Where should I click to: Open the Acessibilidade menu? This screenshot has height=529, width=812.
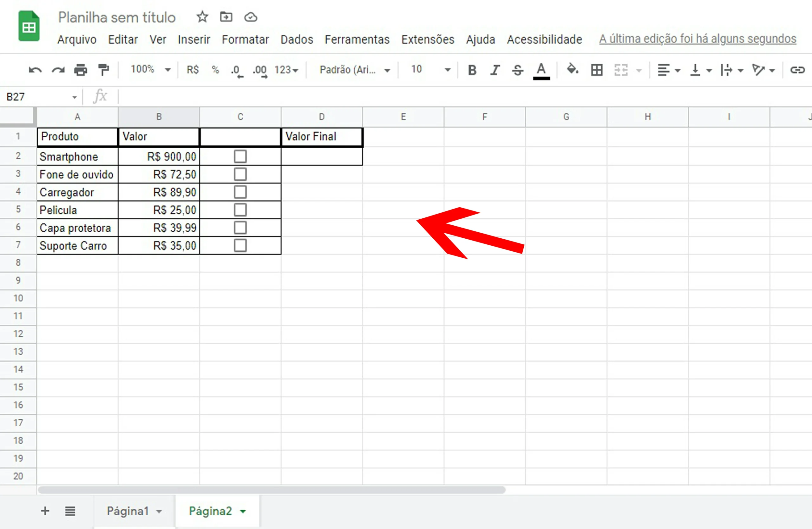tap(545, 40)
